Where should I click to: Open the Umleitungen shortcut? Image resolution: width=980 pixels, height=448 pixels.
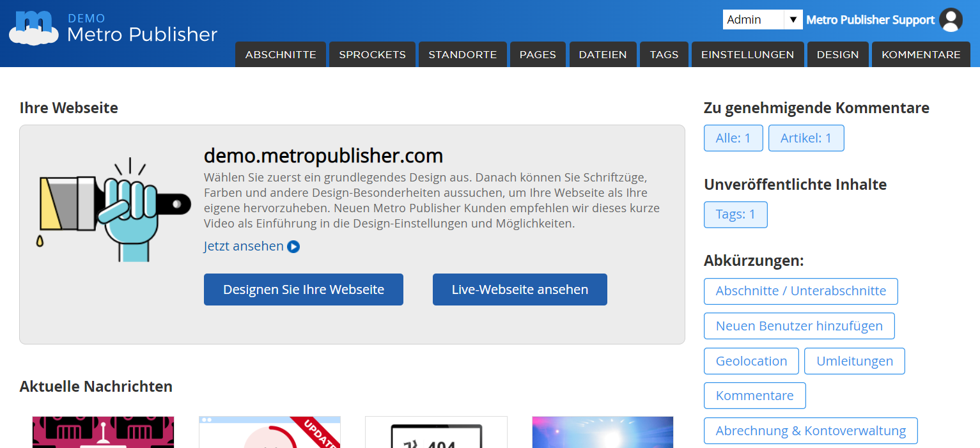click(x=855, y=361)
